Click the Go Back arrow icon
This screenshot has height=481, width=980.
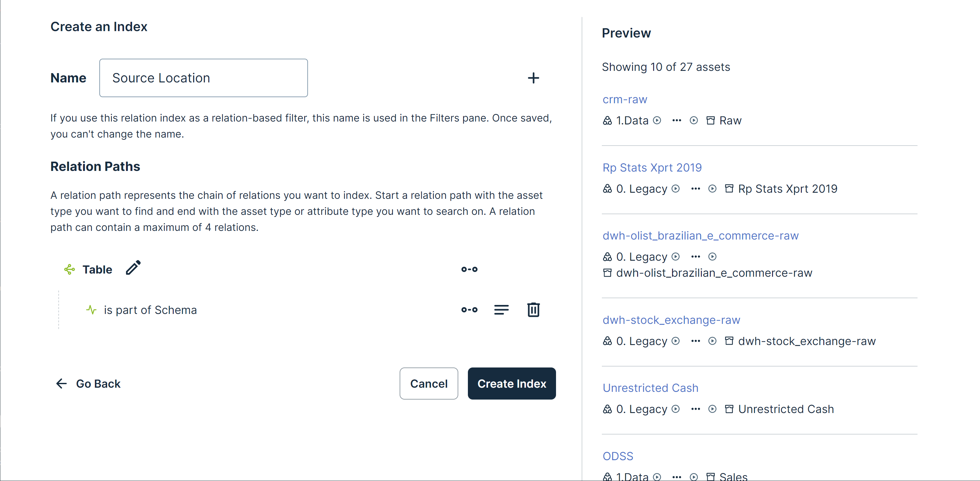tap(61, 384)
